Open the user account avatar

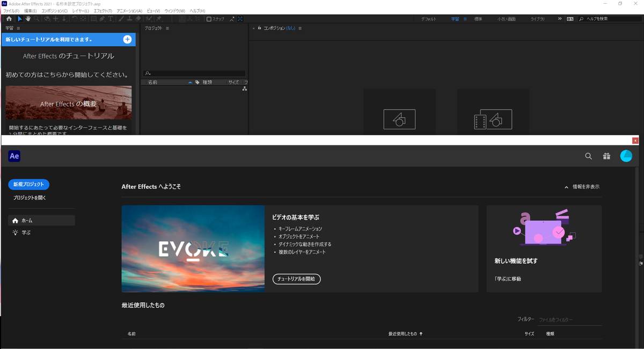626,156
